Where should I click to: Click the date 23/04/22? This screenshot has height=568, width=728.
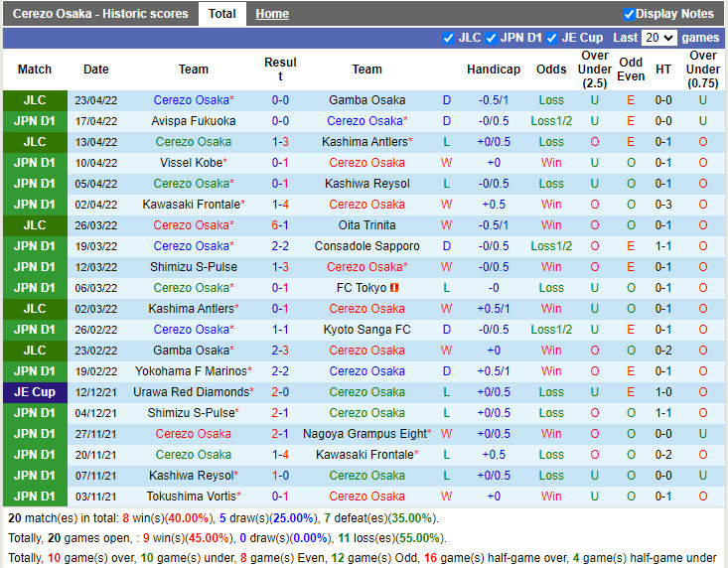pyautogui.click(x=96, y=100)
